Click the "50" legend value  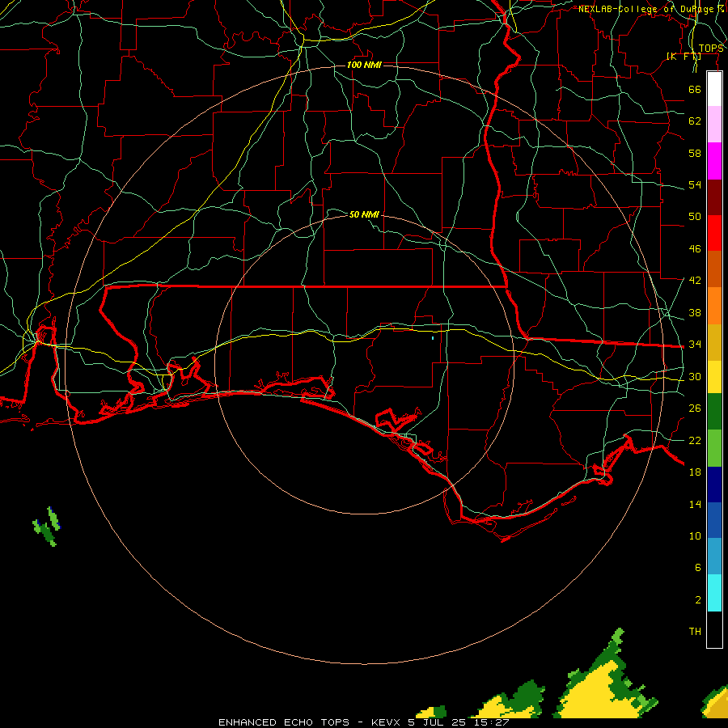[x=695, y=216]
